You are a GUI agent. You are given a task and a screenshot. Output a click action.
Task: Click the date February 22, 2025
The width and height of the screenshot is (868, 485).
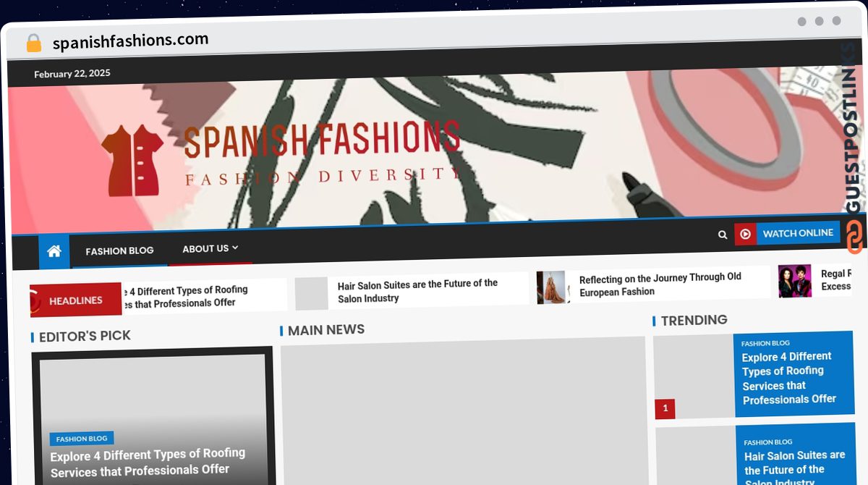coord(72,73)
